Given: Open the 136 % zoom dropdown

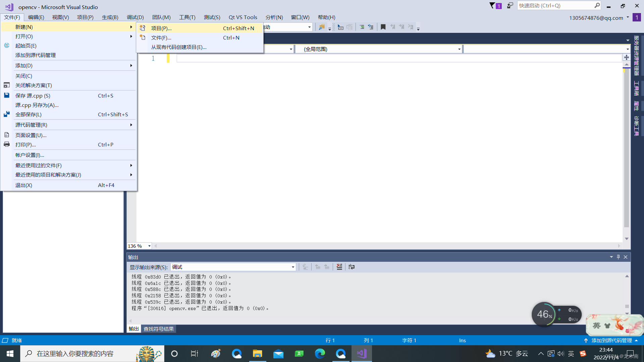Looking at the screenshot, I should [149, 246].
